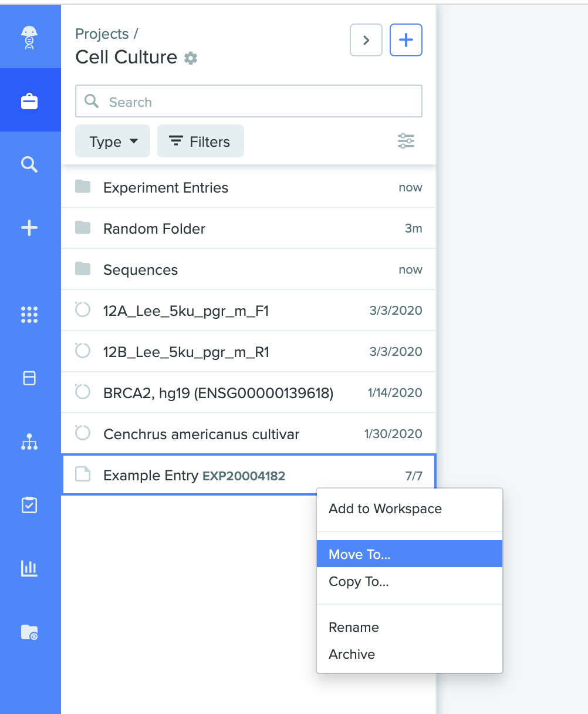This screenshot has height=714, width=588.
Task: Click the sequence icon beside 12B_Lee_5ku_pgr_m_R1
Action: pyautogui.click(x=83, y=351)
